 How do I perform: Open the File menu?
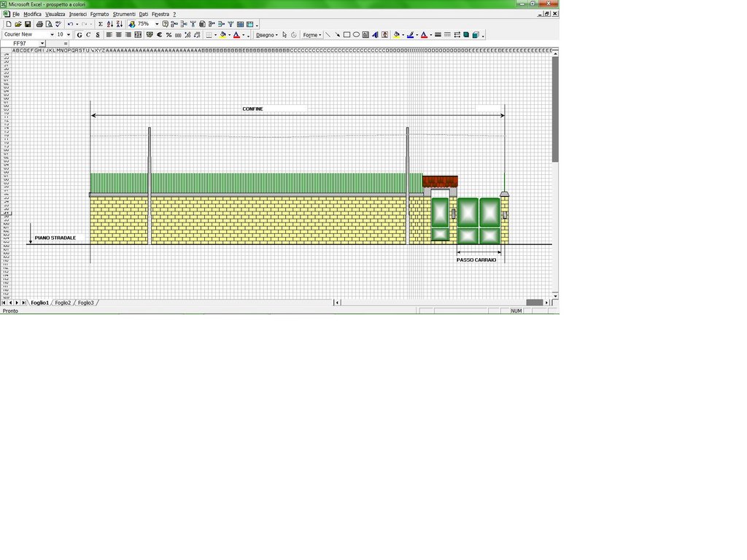pos(16,15)
